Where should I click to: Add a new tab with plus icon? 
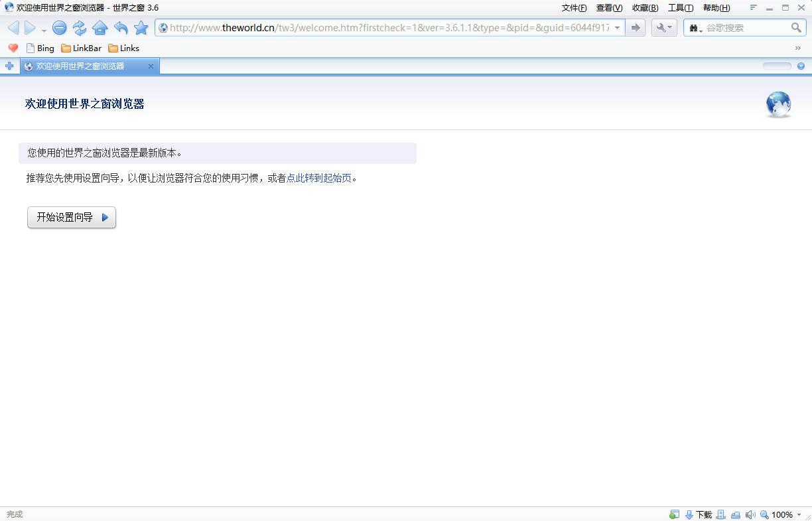tap(9, 66)
